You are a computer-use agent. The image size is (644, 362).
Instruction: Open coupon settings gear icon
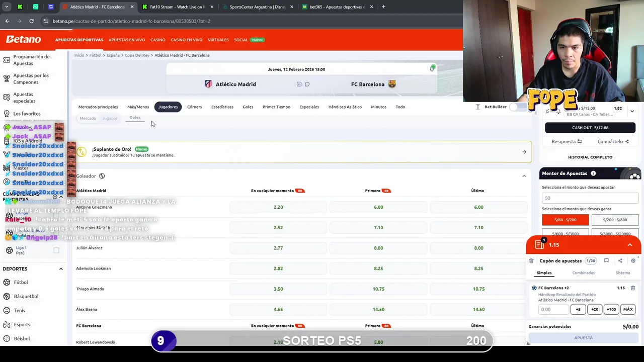pos(633,260)
